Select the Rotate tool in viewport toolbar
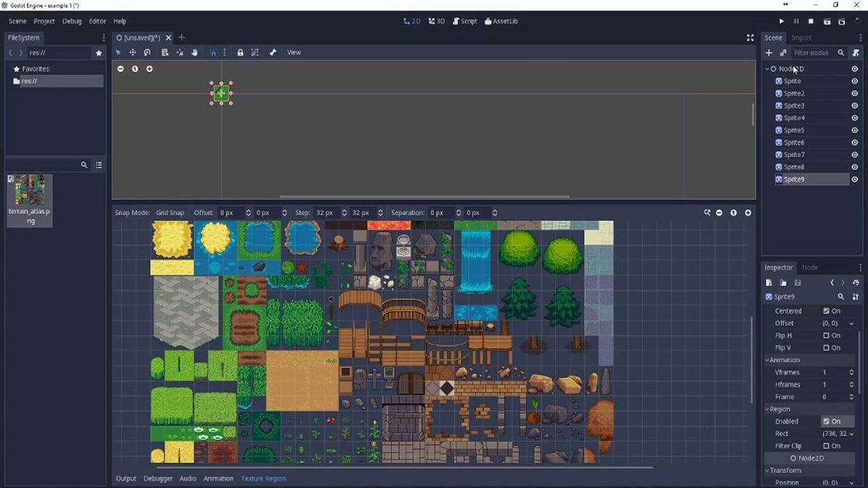Viewport: 868px width, 488px height. (147, 53)
